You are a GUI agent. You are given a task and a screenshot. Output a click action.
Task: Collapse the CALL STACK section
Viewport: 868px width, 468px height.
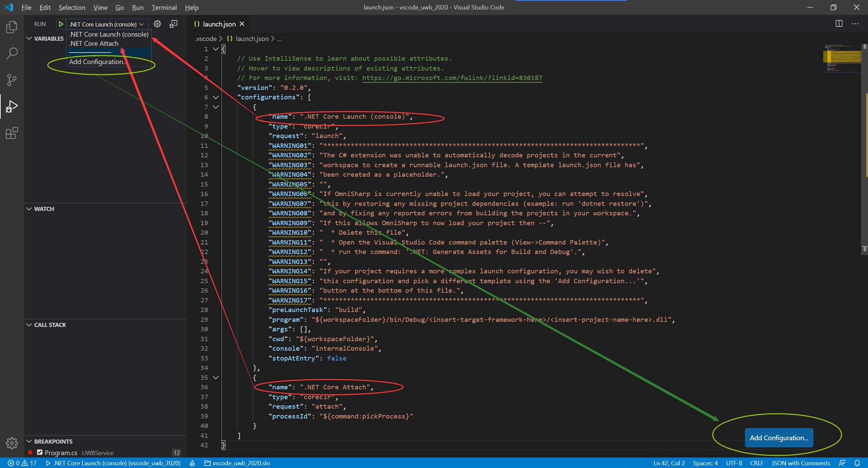coord(29,325)
